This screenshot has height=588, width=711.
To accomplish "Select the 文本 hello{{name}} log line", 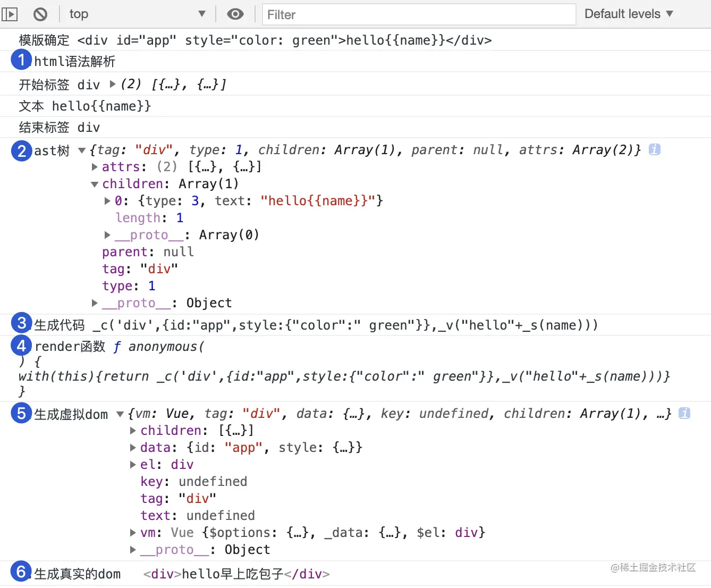I will (x=85, y=106).
